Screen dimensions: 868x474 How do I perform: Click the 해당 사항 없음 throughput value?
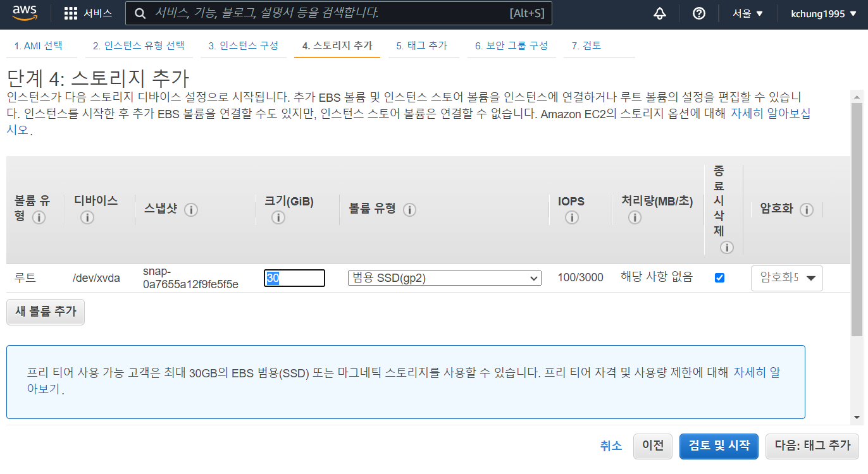coord(657,277)
